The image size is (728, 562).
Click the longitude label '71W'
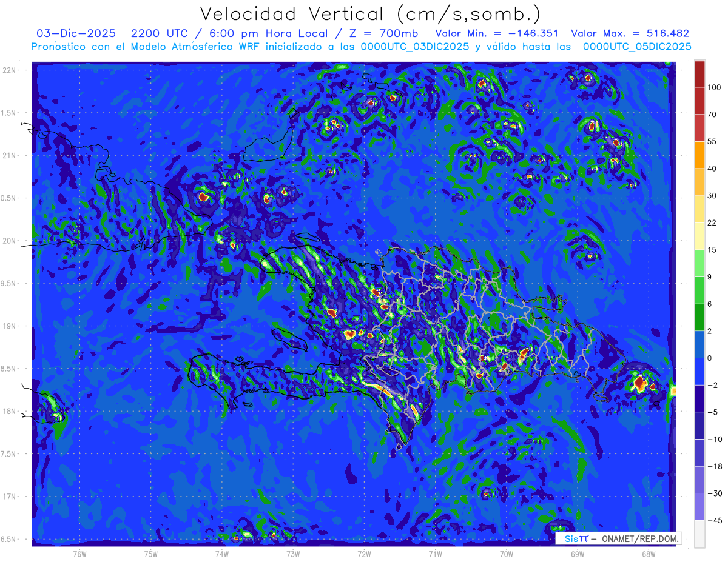coord(435,554)
